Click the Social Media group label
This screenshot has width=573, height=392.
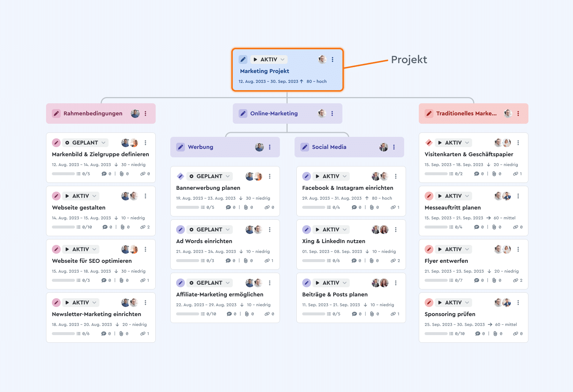click(329, 147)
